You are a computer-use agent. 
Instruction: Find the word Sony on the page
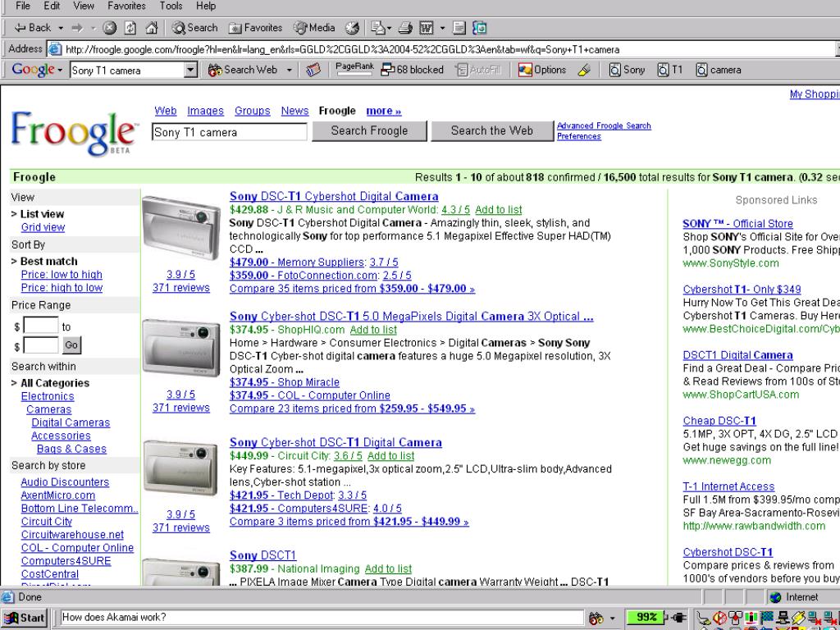[627, 70]
